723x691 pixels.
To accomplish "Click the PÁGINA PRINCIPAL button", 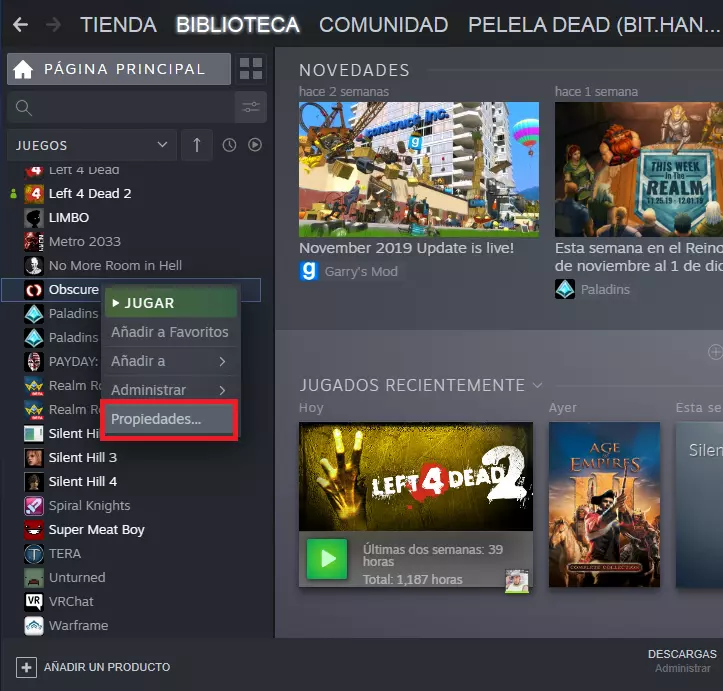I will [119, 69].
